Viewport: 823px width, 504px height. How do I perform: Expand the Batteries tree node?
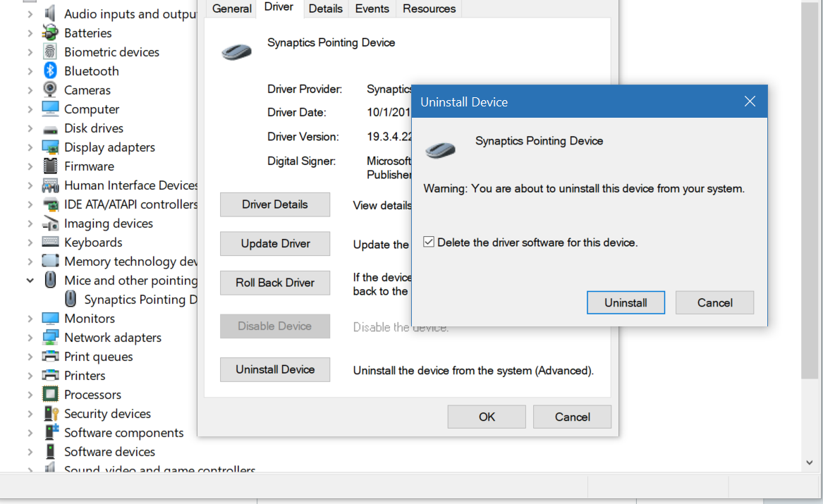[x=30, y=33]
